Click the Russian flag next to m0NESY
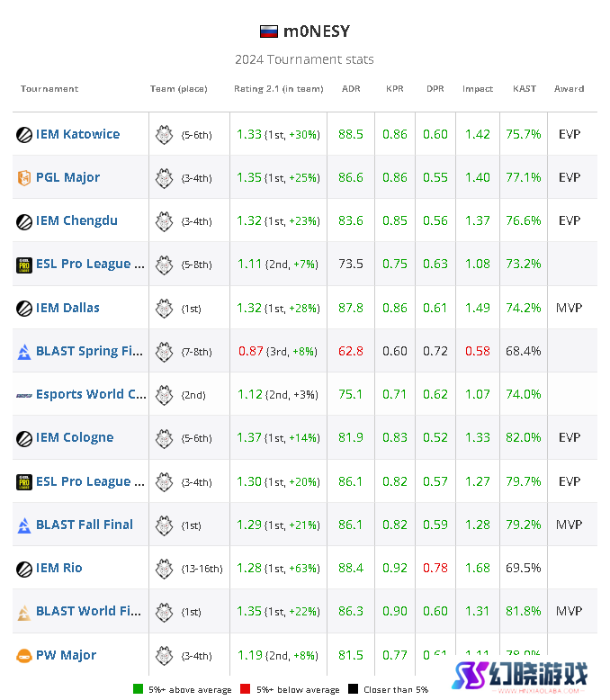Screen dimensions: 610x700 pos(269,31)
